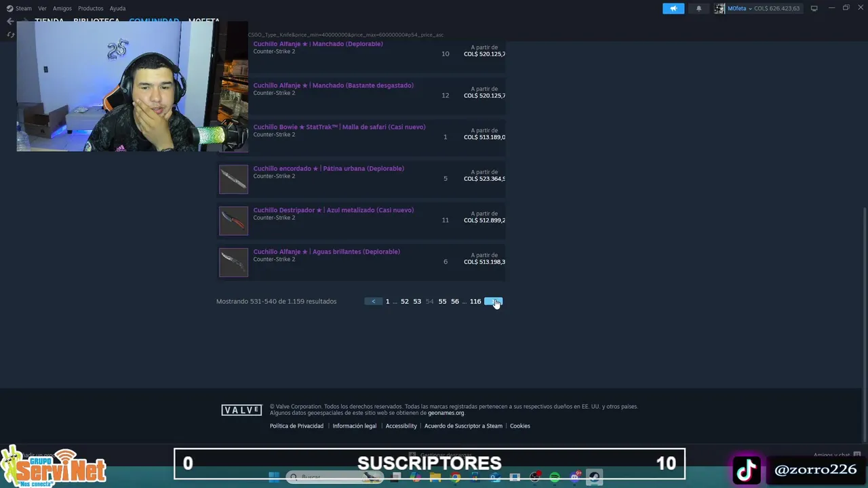This screenshot has height=488, width=868.
Task: Open the Productos menu
Action: 90,8
